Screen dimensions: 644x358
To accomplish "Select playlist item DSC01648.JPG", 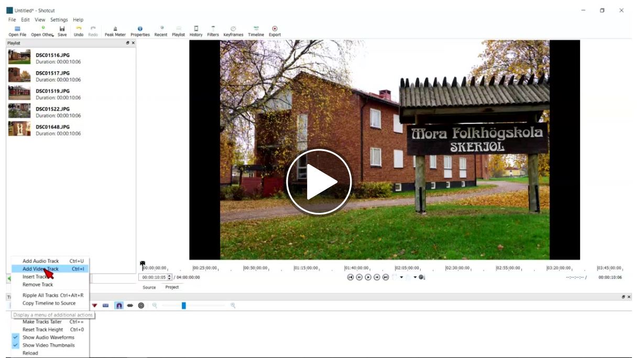I will (x=71, y=129).
